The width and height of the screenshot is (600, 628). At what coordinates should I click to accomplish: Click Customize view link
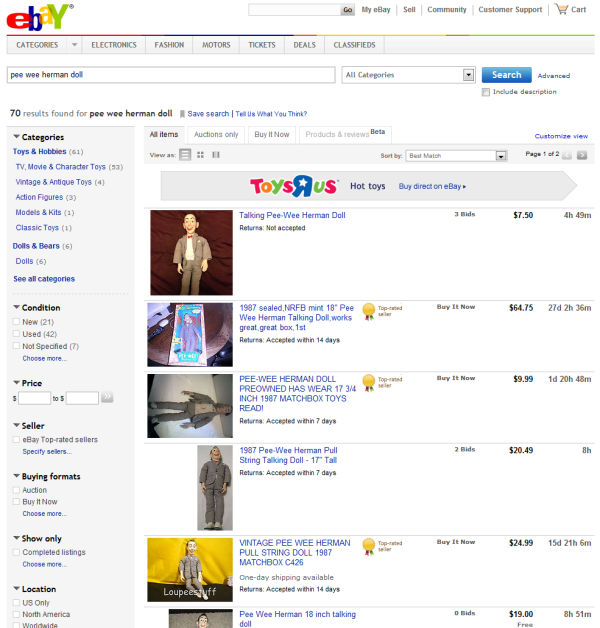(x=561, y=136)
